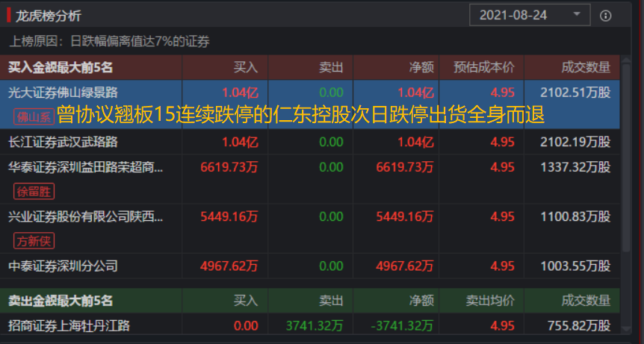644x344 pixels.
Task: Click the info icon beside the date selector
Action: click(x=605, y=16)
